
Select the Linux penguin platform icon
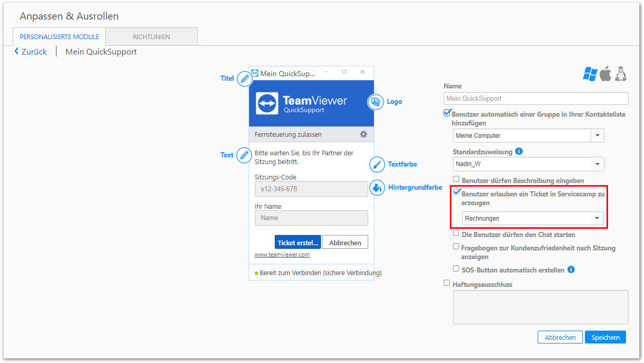621,74
